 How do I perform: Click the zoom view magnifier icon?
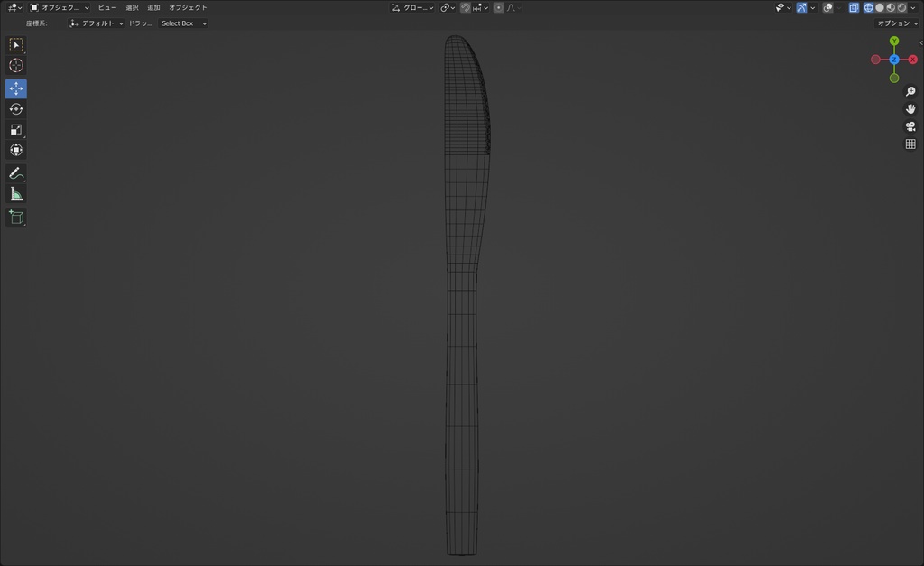tap(910, 91)
